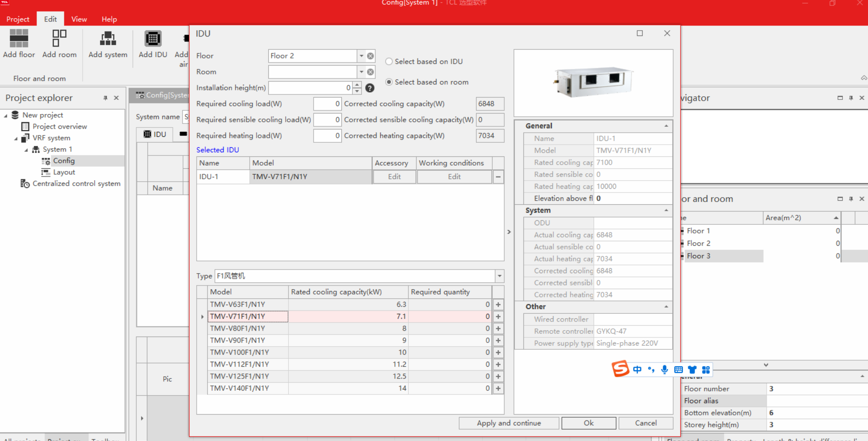Select Layout in the project tree
The height and width of the screenshot is (441, 868).
pos(64,172)
